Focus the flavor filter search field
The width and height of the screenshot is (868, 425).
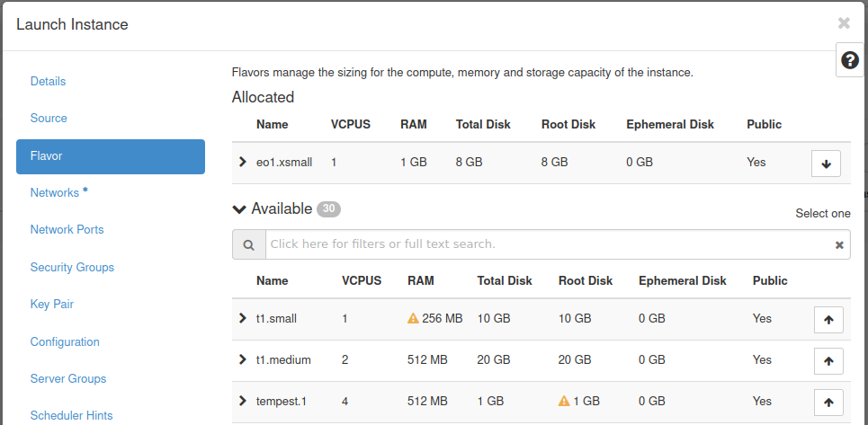click(x=549, y=244)
